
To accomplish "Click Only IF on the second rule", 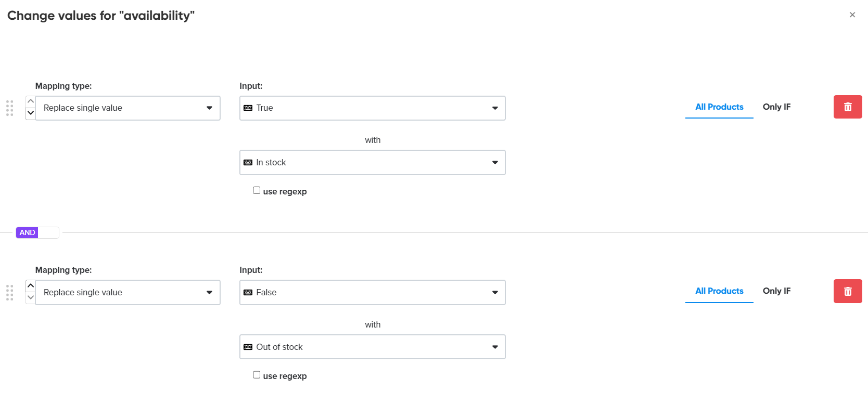I will 776,291.
